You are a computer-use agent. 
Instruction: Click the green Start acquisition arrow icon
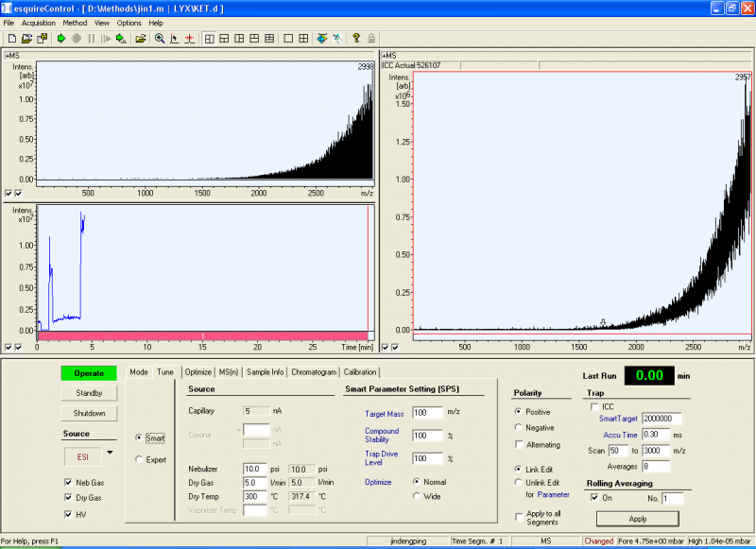61,39
